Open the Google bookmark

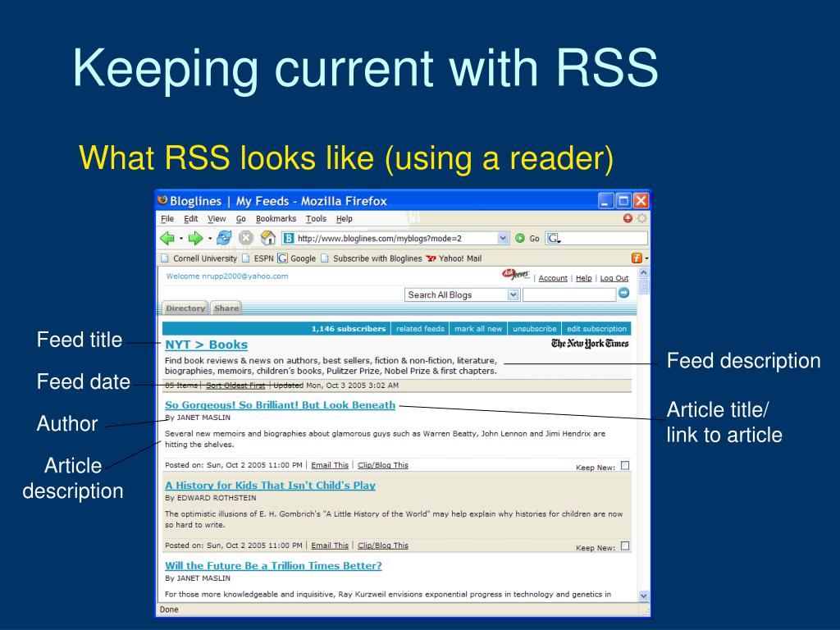[x=297, y=258]
